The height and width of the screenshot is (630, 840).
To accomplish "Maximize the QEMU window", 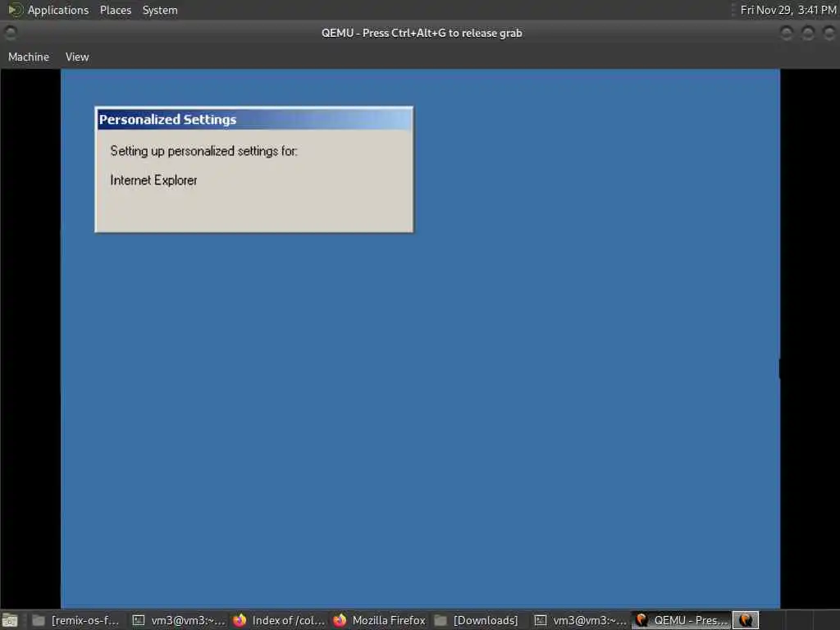I will click(807, 33).
